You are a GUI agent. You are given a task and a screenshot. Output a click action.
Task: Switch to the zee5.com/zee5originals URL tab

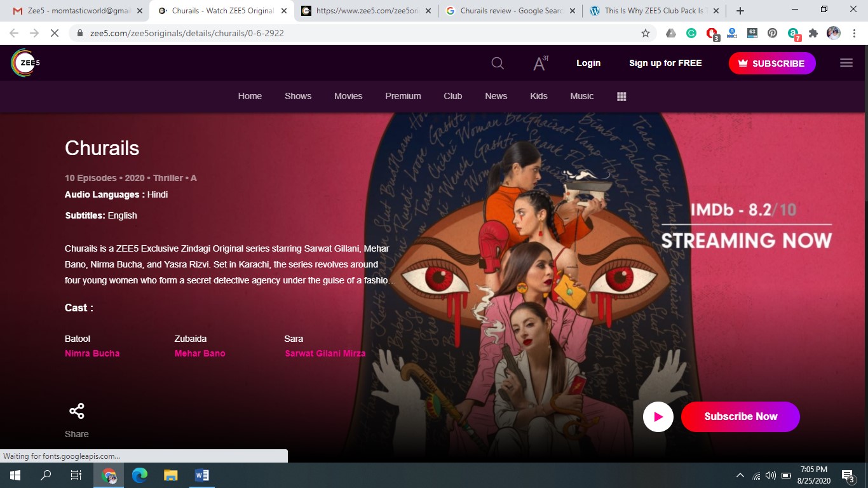coord(366,11)
